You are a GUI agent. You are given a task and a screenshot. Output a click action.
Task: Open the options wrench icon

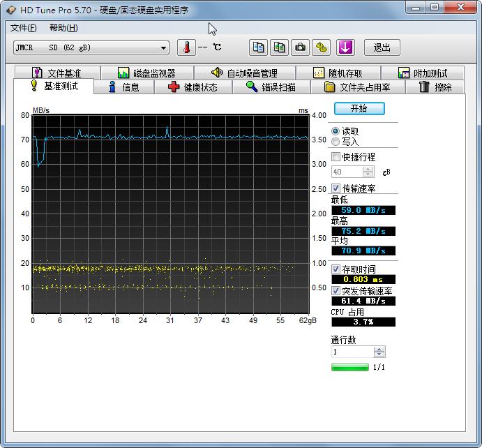point(321,47)
